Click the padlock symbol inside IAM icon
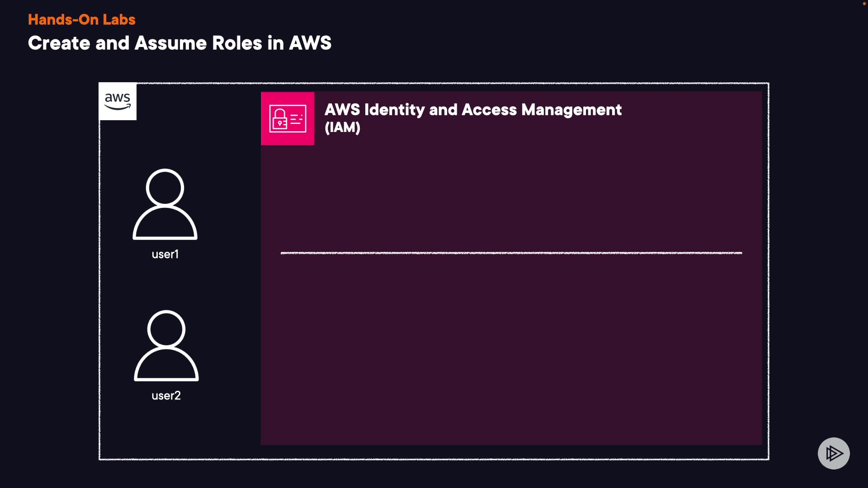This screenshot has width=868, height=488. coord(280,119)
